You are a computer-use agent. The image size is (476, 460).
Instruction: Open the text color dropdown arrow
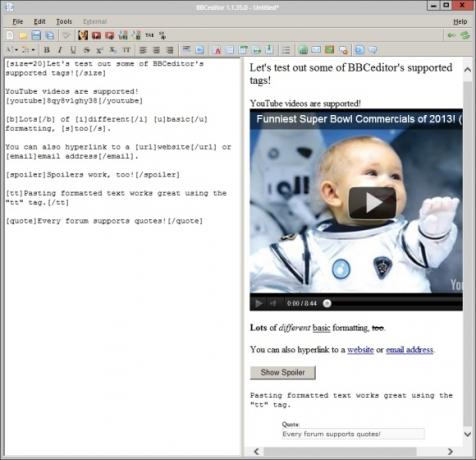(x=33, y=50)
